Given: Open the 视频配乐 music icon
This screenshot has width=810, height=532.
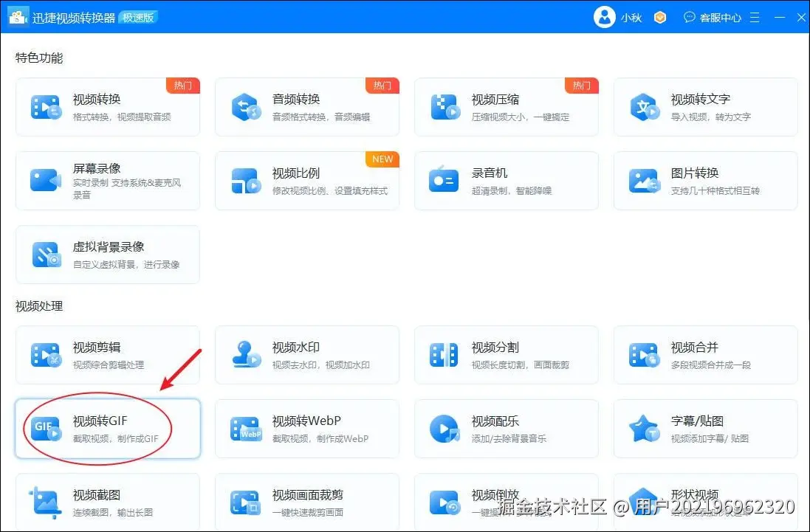Looking at the screenshot, I should click(x=445, y=429).
